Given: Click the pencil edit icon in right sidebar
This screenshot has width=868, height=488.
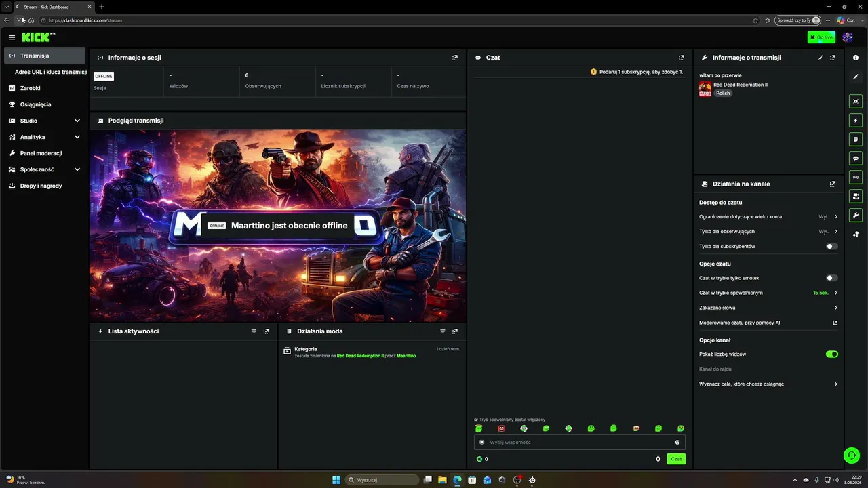Looking at the screenshot, I should point(856,77).
